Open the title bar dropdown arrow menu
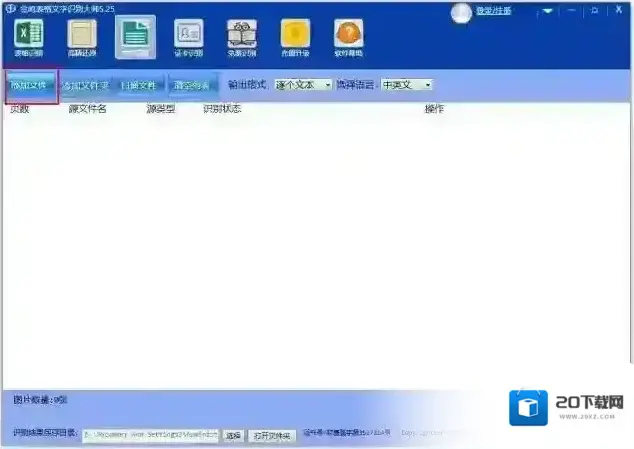Viewport: 634px width, 449px height. (547, 11)
